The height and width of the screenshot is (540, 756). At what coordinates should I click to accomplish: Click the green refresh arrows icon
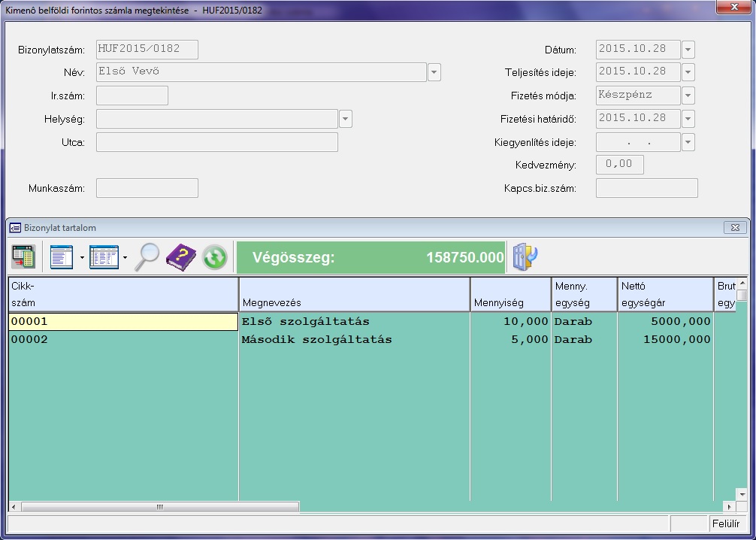[x=214, y=257]
